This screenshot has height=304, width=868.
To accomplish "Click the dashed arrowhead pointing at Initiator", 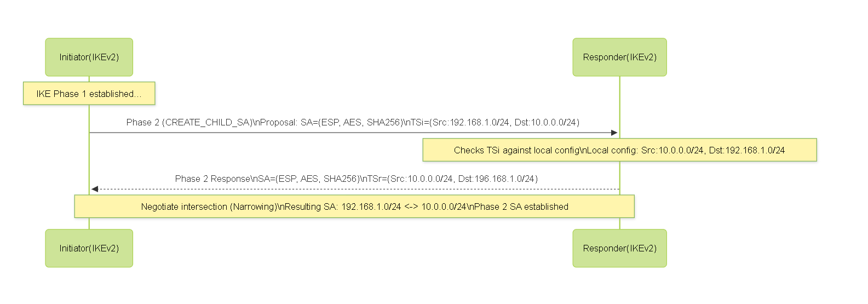I will 94,189.
